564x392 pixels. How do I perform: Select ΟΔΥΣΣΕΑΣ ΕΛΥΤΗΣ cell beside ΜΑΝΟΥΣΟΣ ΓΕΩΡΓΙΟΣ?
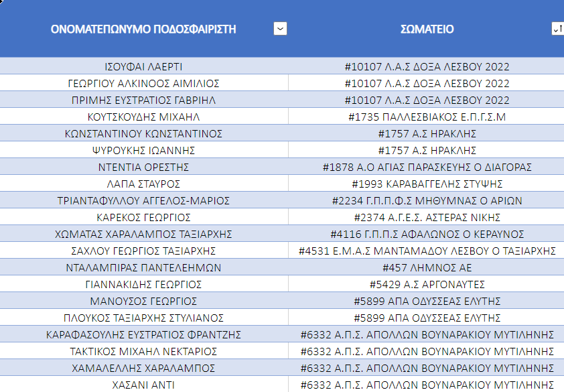(x=426, y=300)
